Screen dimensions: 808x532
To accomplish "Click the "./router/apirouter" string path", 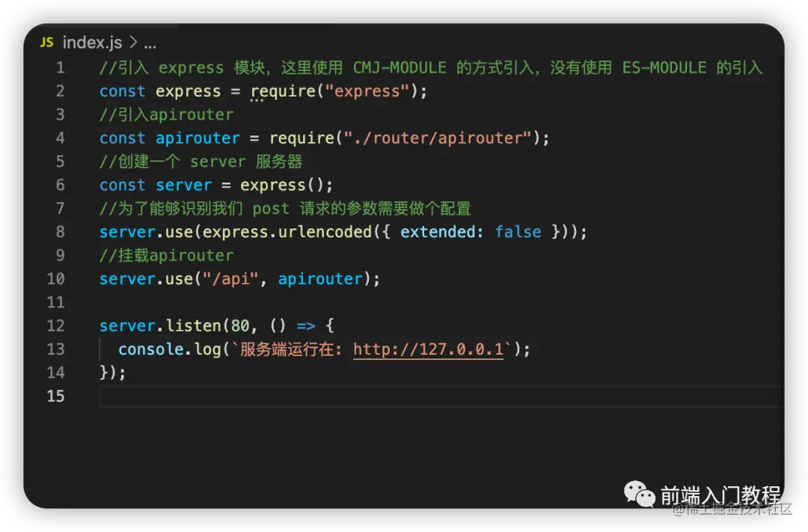I will tap(438, 138).
